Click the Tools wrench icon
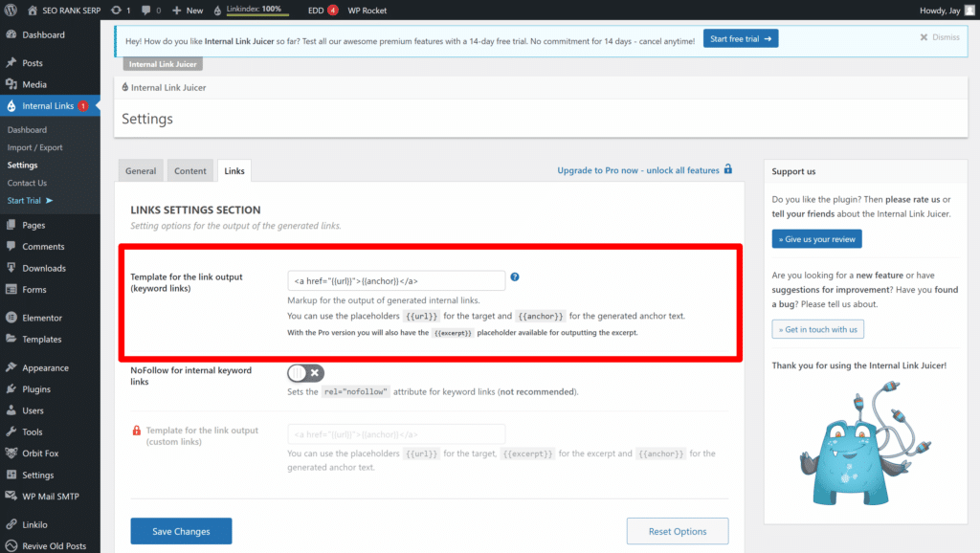The height and width of the screenshot is (553, 980). click(x=11, y=431)
